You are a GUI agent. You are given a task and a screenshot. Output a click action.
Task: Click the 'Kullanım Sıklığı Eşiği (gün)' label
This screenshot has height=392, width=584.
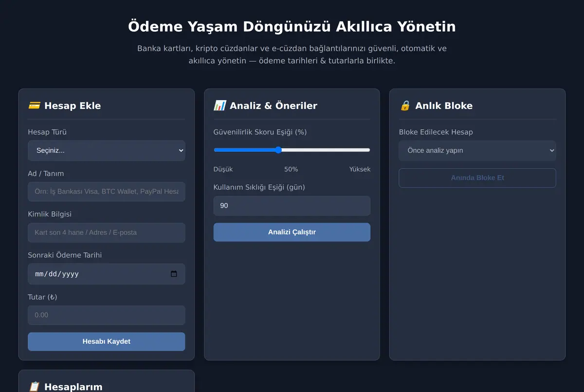coord(259,187)
